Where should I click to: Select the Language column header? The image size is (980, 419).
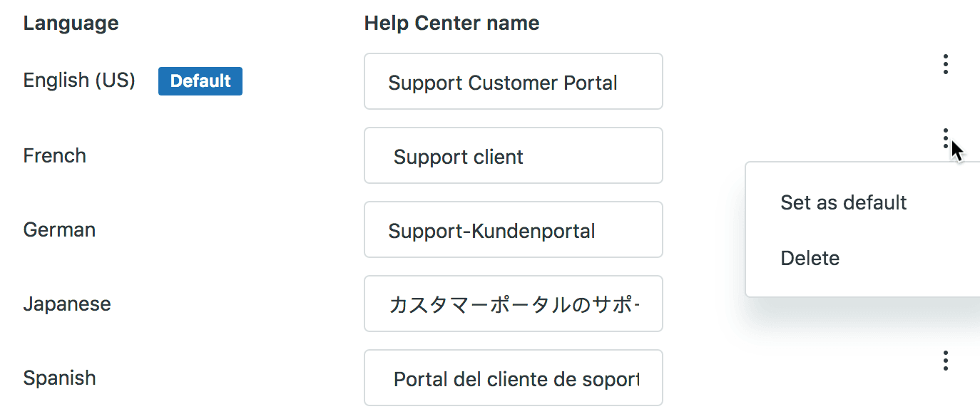(x=71, y=22)
